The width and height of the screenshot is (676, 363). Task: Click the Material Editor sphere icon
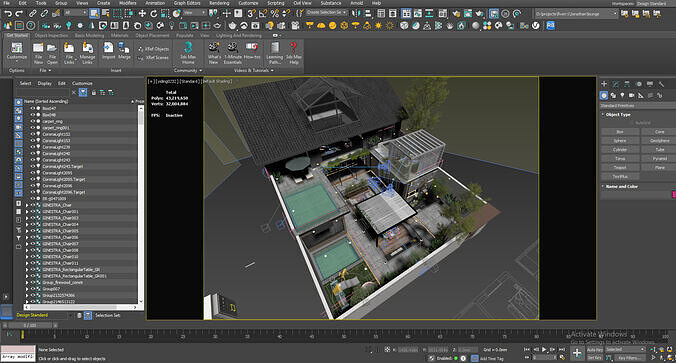[x=476, y=26]
